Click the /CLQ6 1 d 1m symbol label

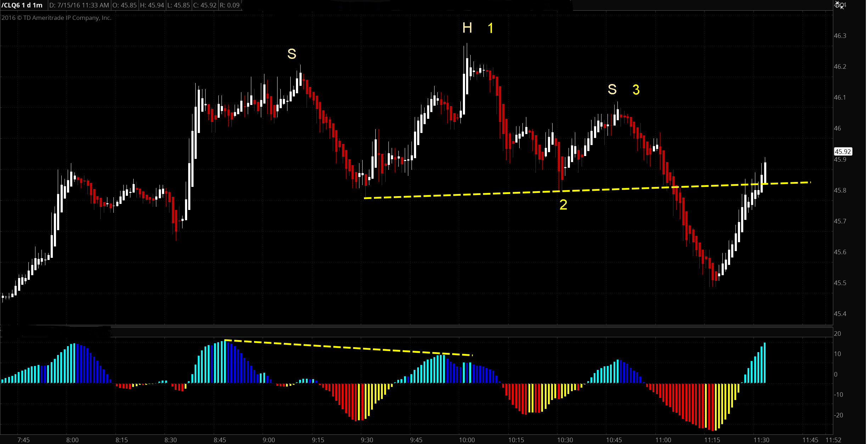(x=22, y=5)
